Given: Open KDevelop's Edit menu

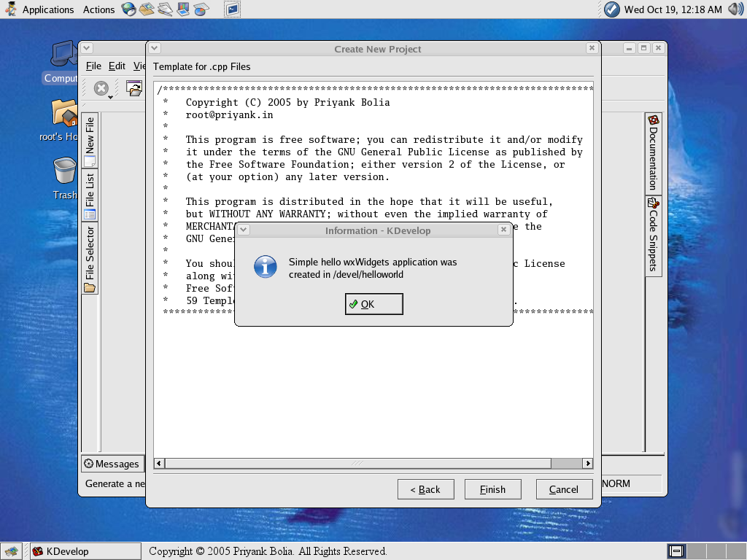Looking at the screenshot, I should coord(117,66).
